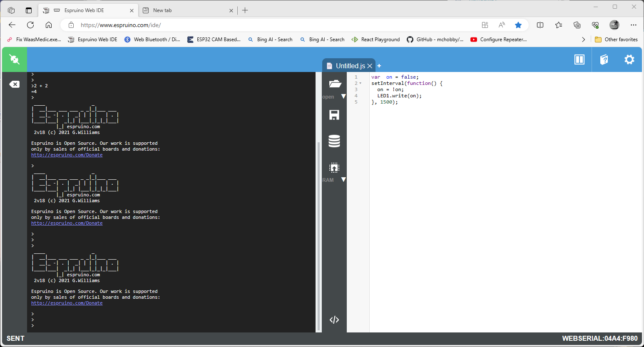Open the tab actions menu icon
Screen dimensions: 644x347
29,10
